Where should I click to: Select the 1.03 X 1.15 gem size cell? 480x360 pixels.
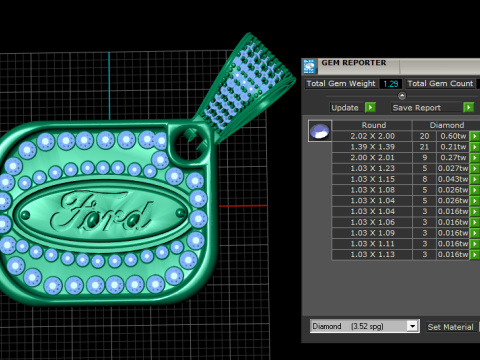[372, 179]
